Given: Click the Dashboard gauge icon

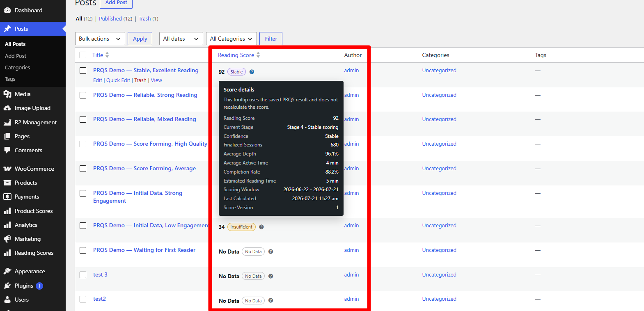Looking at the screenshot, I should click(x=7, y=10).
